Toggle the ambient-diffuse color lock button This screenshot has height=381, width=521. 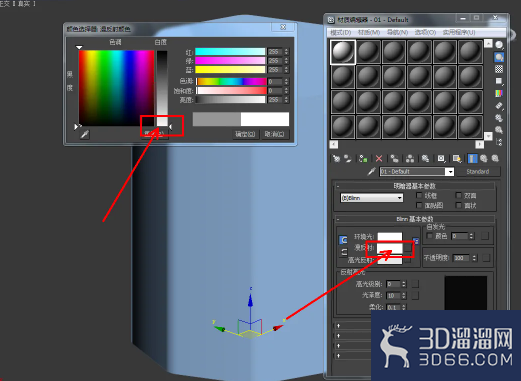coord(343,240)
